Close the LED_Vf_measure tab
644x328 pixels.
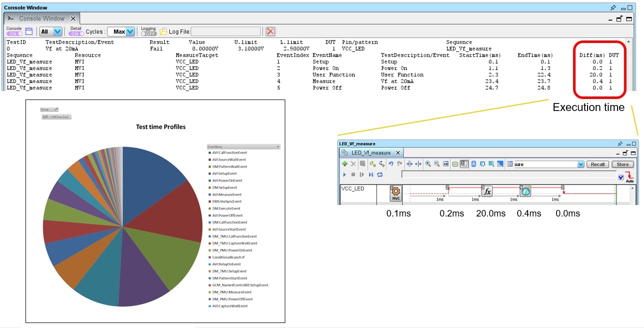point(398,152)
